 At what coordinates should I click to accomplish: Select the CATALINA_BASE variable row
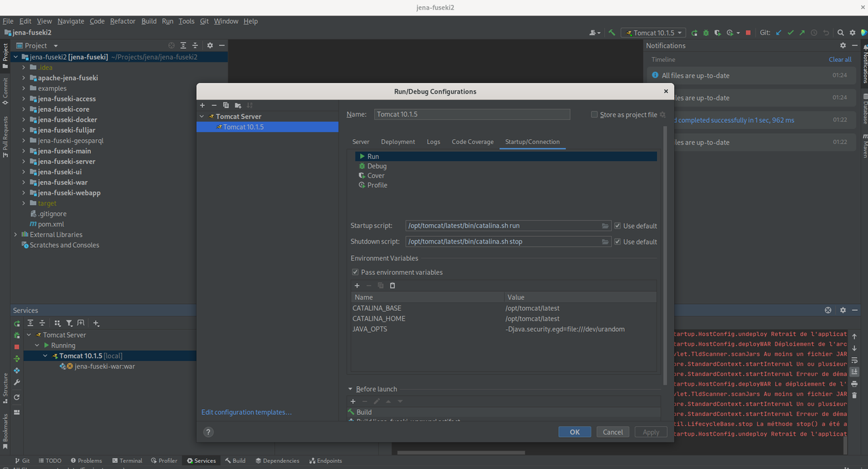tap(504, 308)
